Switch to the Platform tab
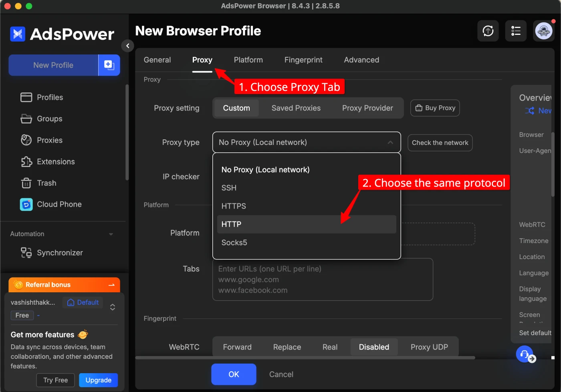561x392 pixels. coord(248,60)
